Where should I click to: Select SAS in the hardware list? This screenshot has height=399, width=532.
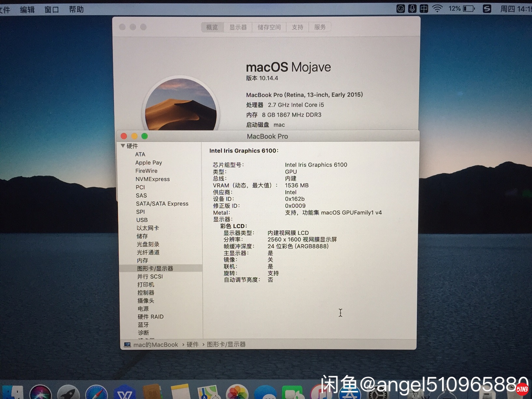[x=141, y=195]
